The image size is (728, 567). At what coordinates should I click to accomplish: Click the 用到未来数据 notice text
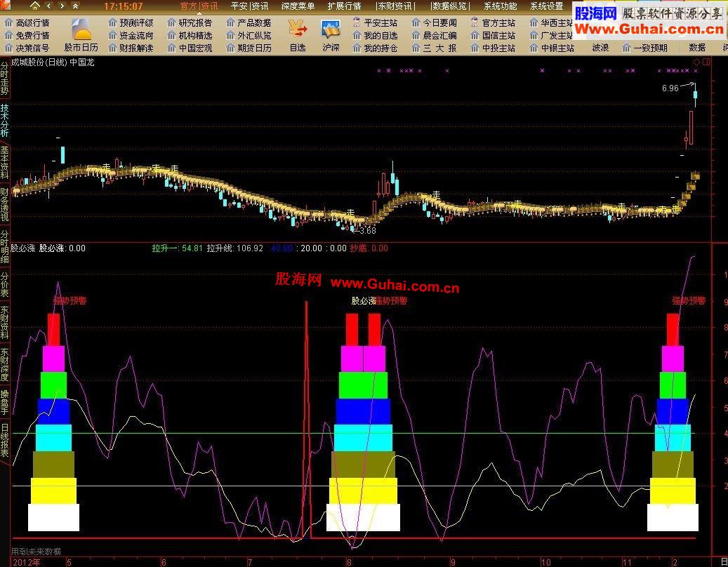coord(37,552)
